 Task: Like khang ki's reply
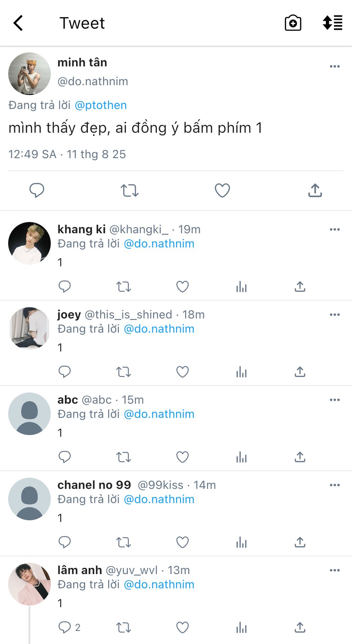coord(182,287)
